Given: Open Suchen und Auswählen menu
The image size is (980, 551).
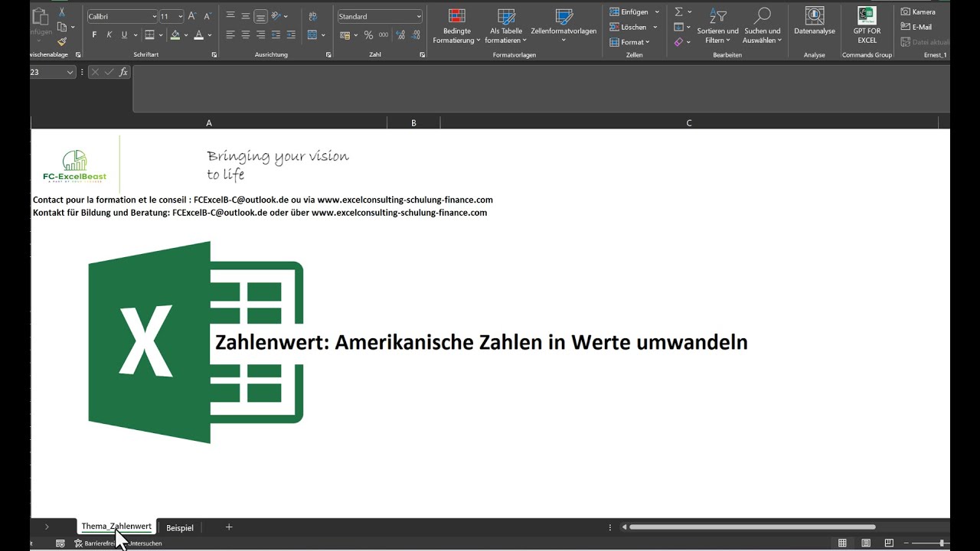Looking at the screenshot, I should [763, 26].
